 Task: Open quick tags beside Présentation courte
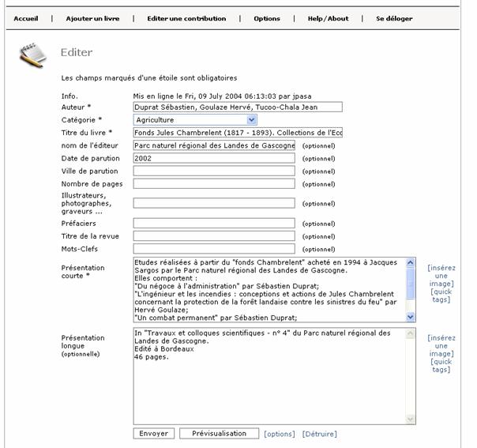[x=441, y=296]
